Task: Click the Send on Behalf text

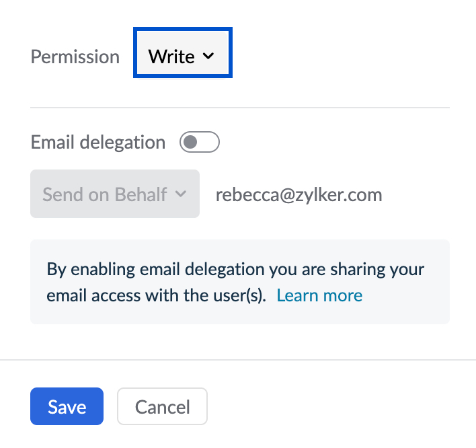Action: 105,194
